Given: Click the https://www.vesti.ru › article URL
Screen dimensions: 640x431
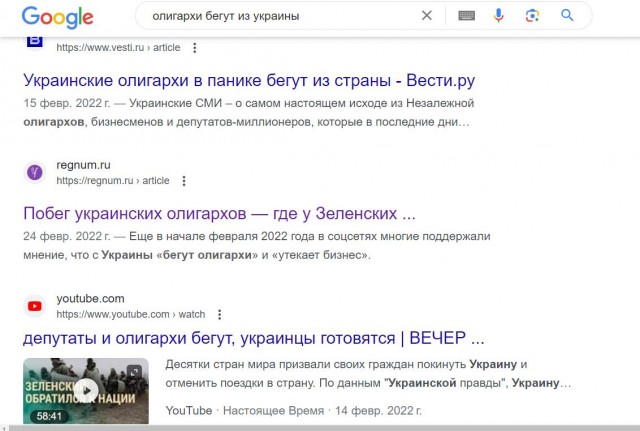Looking at the screenshot, I should tap(118, 48).
